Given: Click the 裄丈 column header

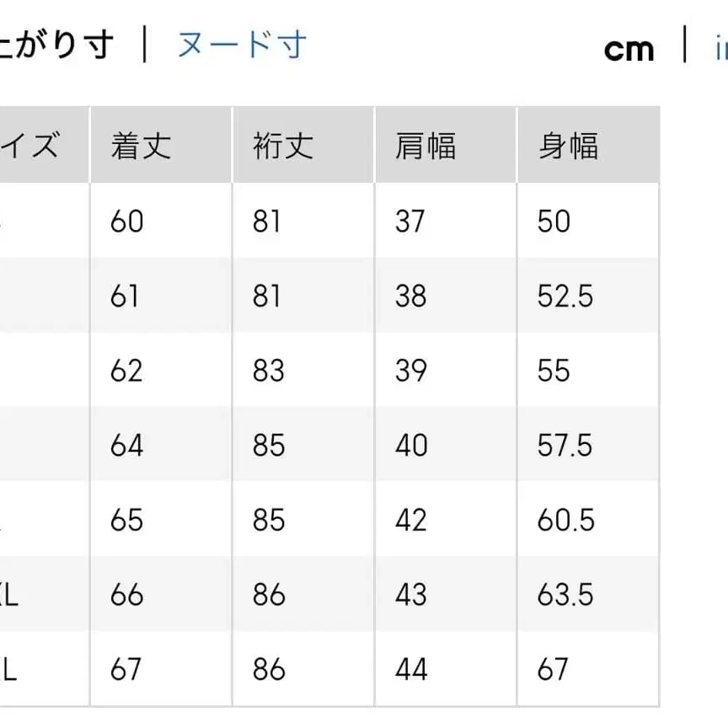Looking at the screenshot, I should coord(281,145).
